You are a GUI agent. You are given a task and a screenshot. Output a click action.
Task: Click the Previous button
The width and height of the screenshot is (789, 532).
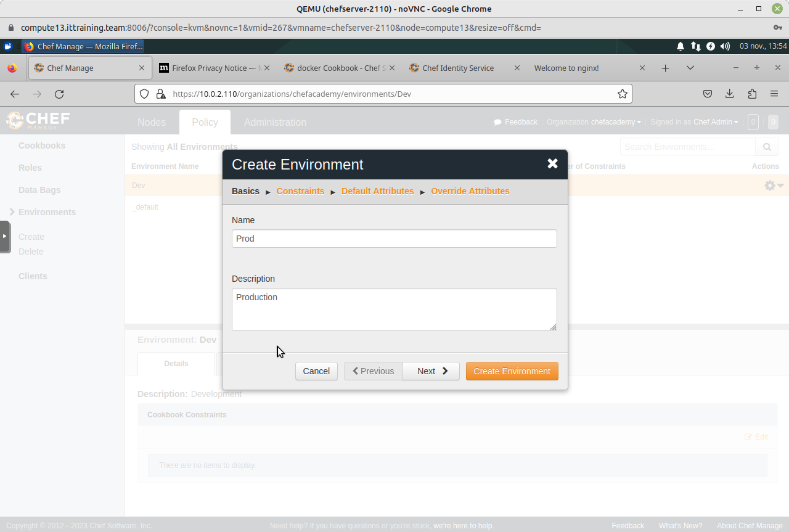pos(373,371)
